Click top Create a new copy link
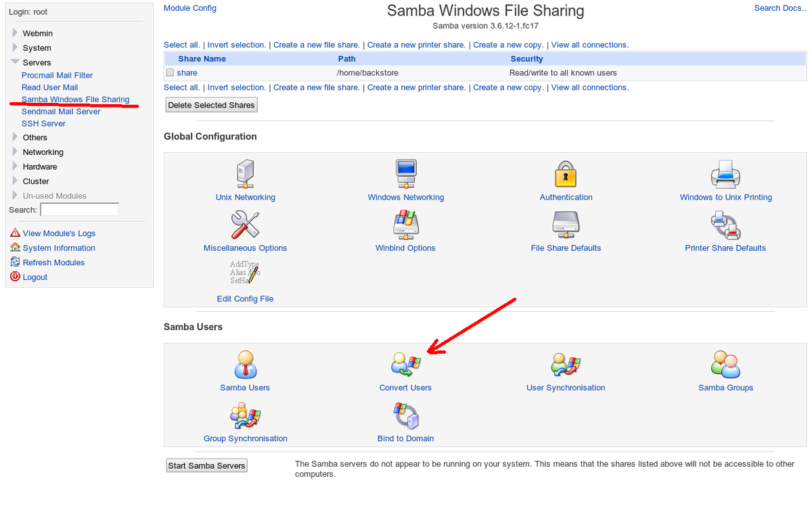Image resolution: width=812 pixels, height=506 pixels. tap(508, 45)
